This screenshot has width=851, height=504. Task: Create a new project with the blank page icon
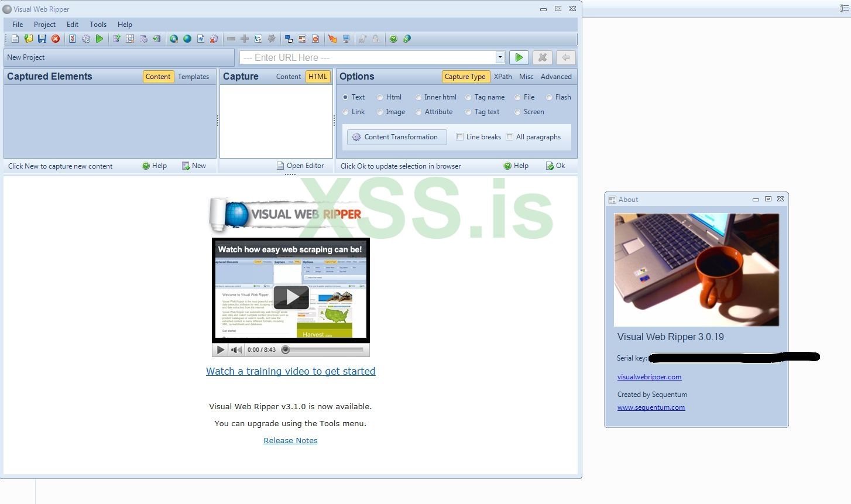tap(15, 39)
